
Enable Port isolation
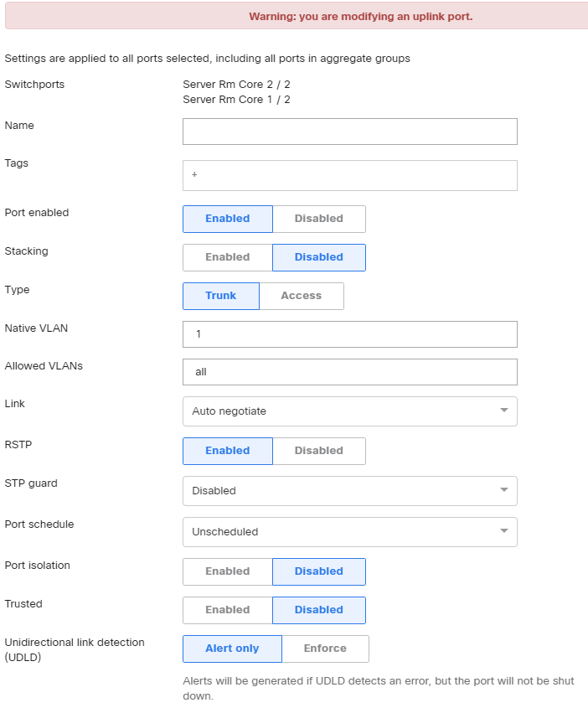click(228, 571)
